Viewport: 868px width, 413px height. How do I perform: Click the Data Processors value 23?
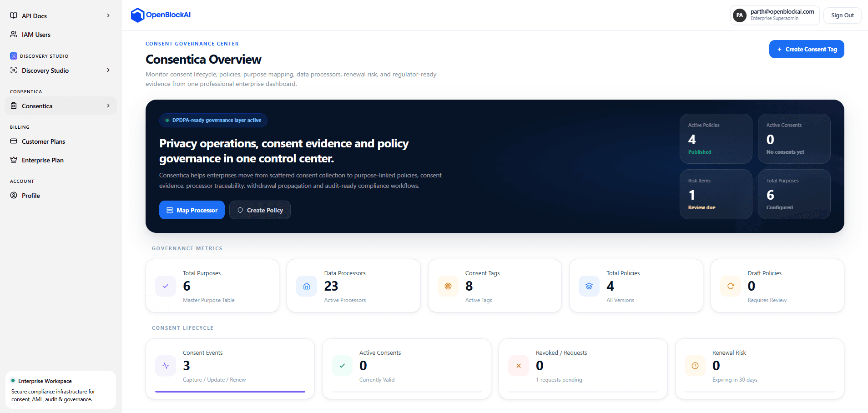(331, 286)
